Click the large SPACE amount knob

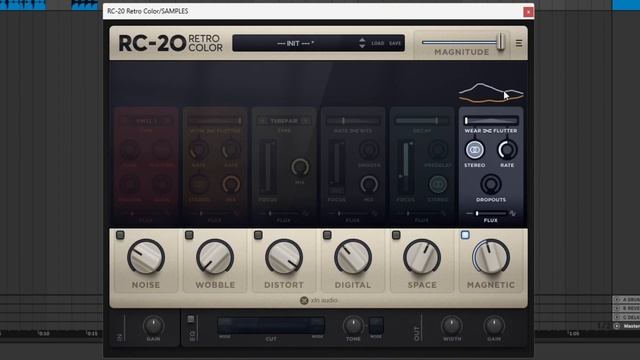click(422, 258)
